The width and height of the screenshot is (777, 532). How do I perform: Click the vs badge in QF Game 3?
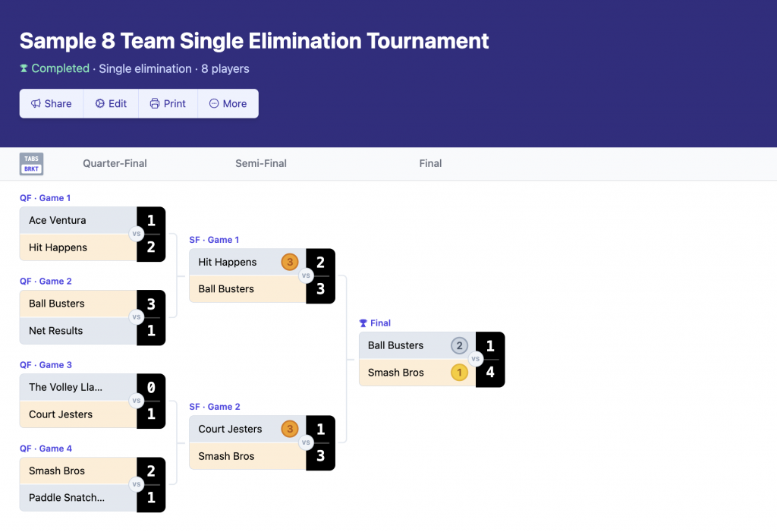[137, 401]
